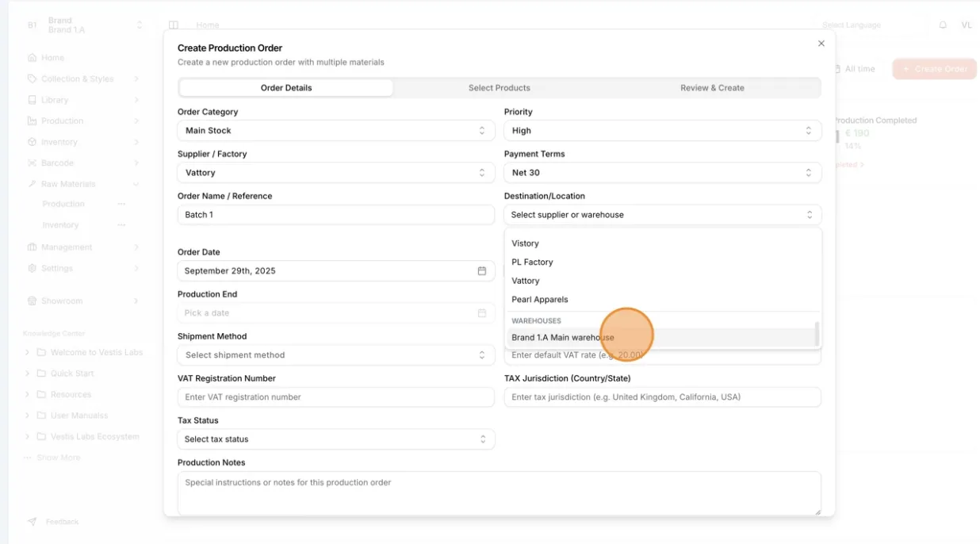Click Create Order button
The image size is (980, 544).
pos(934,69)
